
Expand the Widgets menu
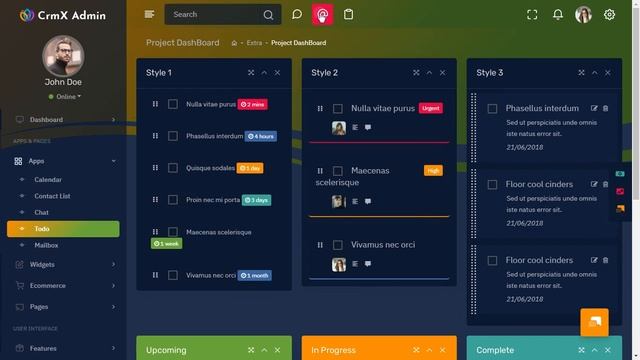113,264
